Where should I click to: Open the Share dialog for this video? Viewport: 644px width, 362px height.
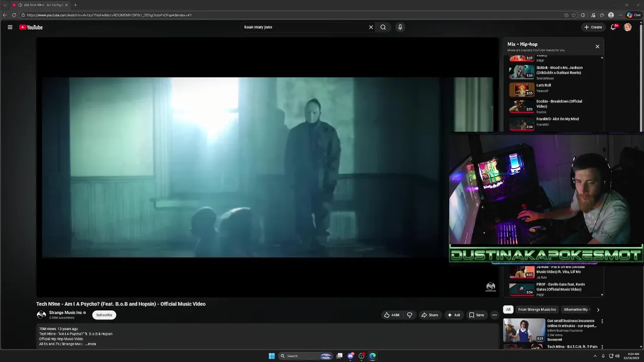[x=430, y=315]
